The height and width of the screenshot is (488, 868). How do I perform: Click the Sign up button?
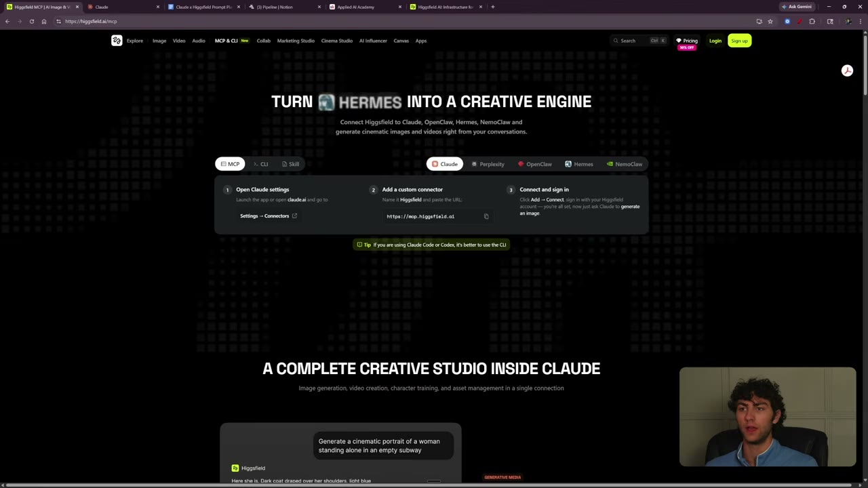pos(739,41)
